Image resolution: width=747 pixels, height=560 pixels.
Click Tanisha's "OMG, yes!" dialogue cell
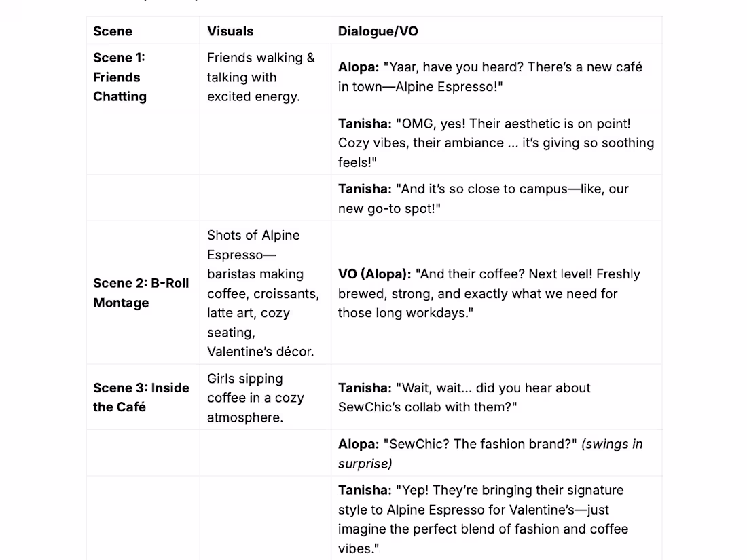tap(496, 143)
